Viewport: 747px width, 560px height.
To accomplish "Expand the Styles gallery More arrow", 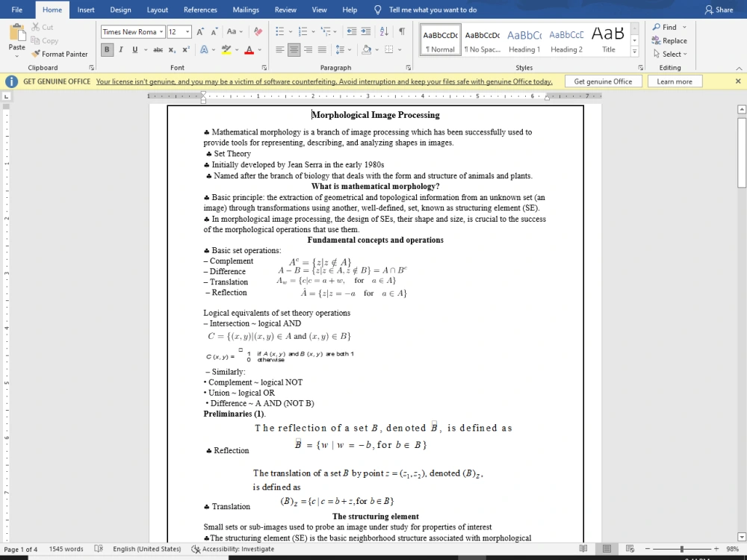I will (634, 52).
